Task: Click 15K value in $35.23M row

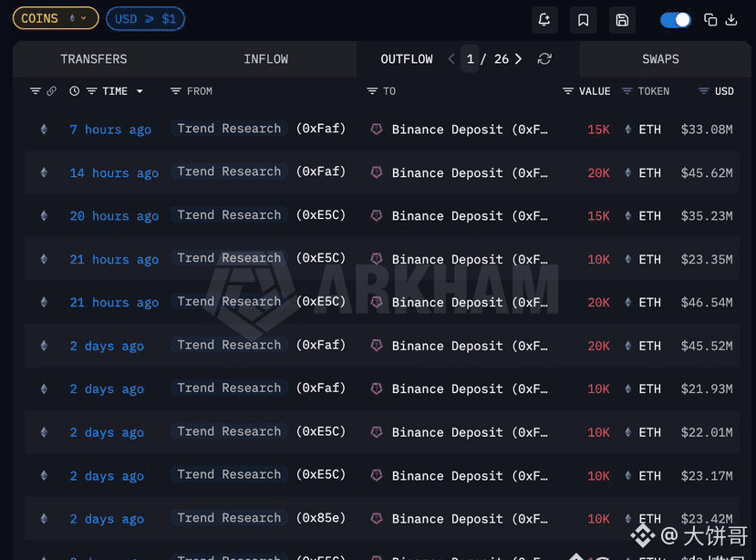Action: pyautogui.click(x=598, y=215)
